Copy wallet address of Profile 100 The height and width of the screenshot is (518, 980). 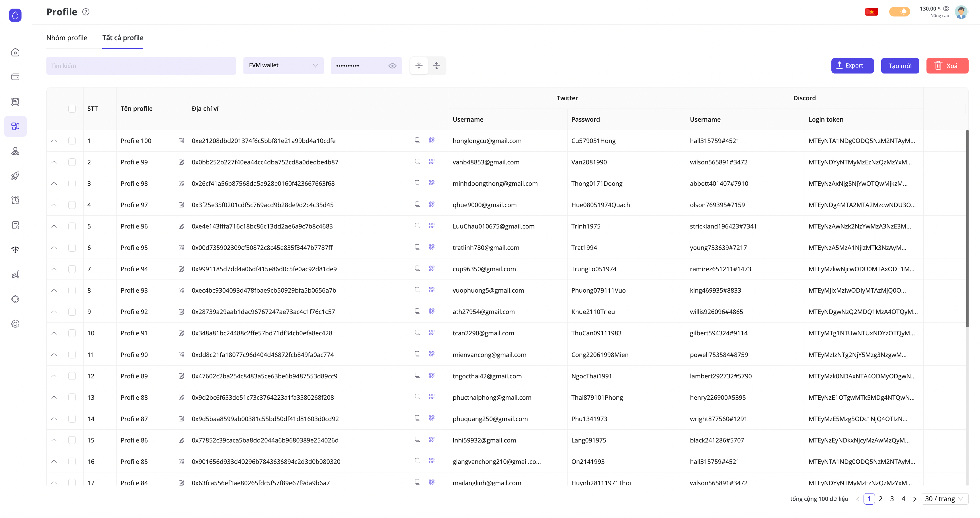point(417,140)
